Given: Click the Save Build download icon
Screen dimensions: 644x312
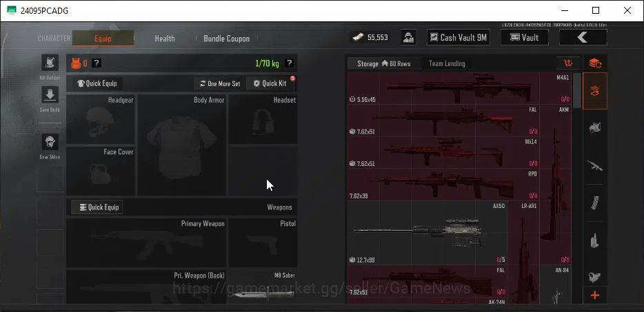Looking at the screenshot, I should (x=50, y=95).
